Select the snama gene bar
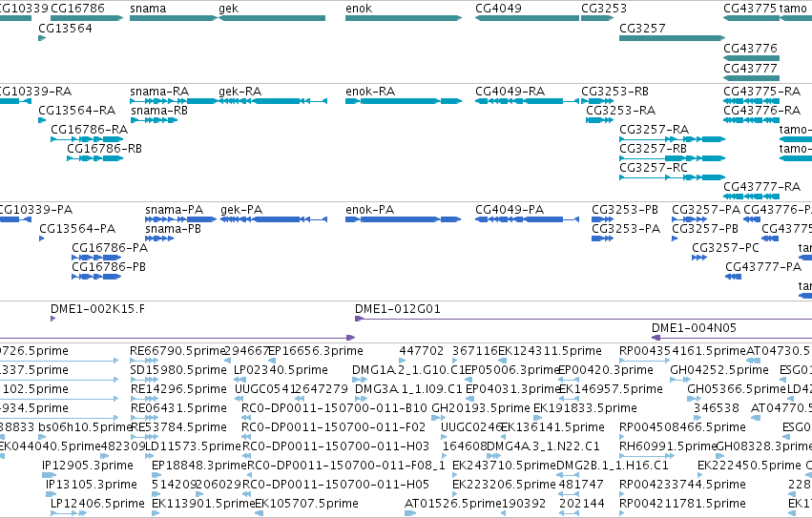 click(174, 18)
